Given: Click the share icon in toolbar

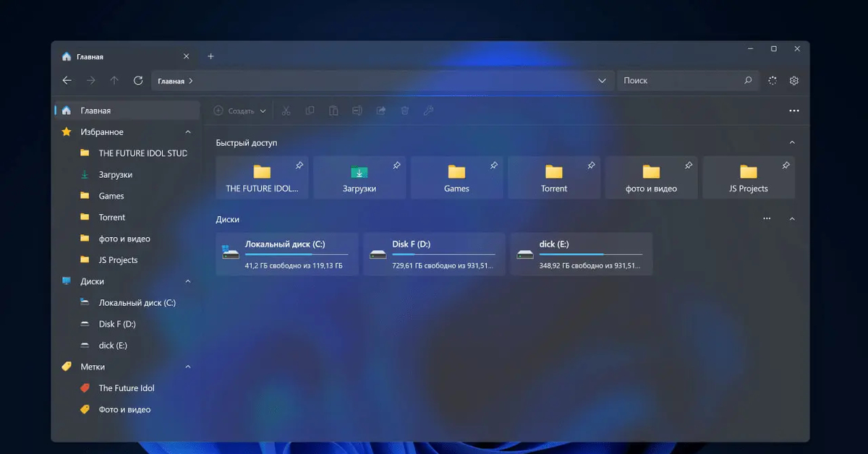Looking at the screenshot, I should [381, 111].
